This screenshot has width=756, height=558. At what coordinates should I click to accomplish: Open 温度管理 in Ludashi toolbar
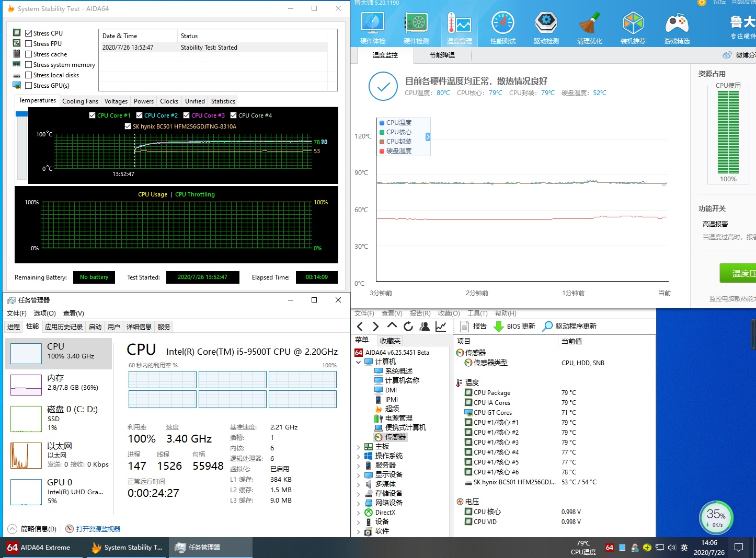(459, 26)
